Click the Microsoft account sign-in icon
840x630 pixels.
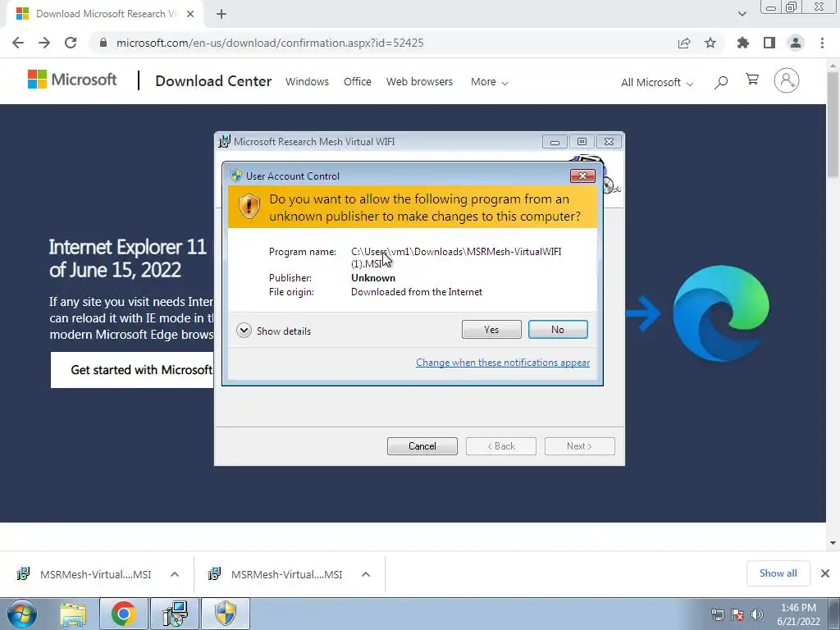787,80
